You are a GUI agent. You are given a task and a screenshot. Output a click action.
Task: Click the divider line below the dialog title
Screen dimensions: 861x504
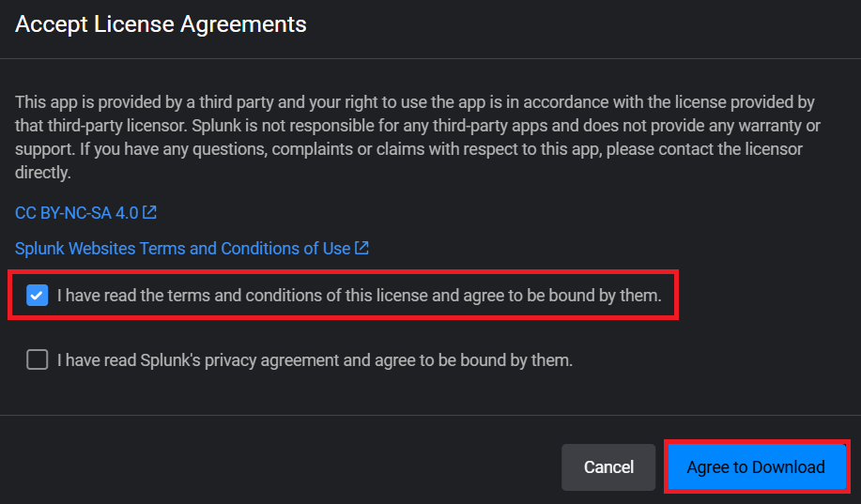[x=430, y=59]
